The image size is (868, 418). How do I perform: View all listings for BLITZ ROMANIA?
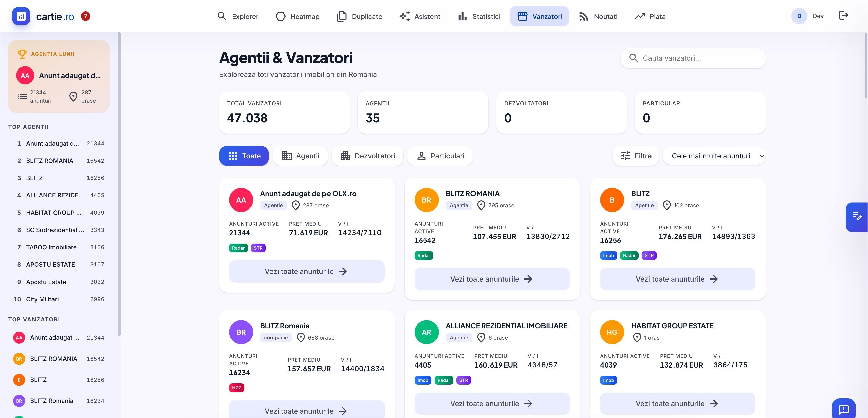(492, 279)
